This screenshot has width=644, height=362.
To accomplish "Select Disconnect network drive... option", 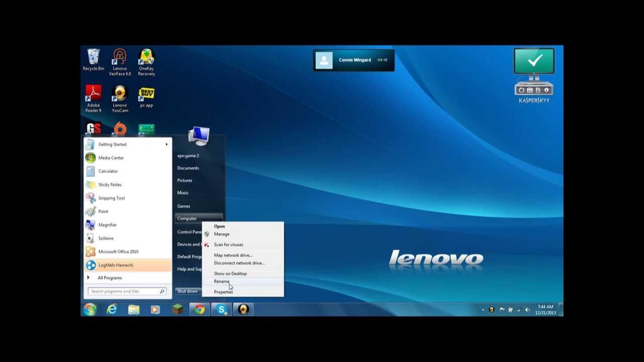I will point(243,263).
